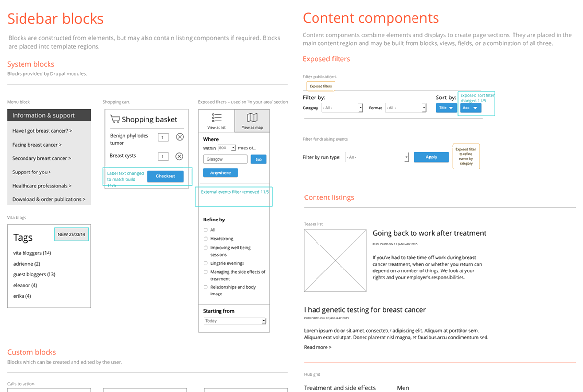Remove Benign phyllodes tumor from basket
This screenshot has width=583, height=392.
[x=180, y=137]
